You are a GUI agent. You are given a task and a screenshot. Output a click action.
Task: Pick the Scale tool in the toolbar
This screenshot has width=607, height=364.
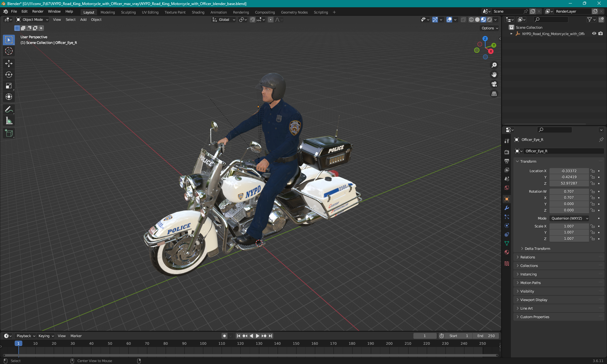coord(9,86)
